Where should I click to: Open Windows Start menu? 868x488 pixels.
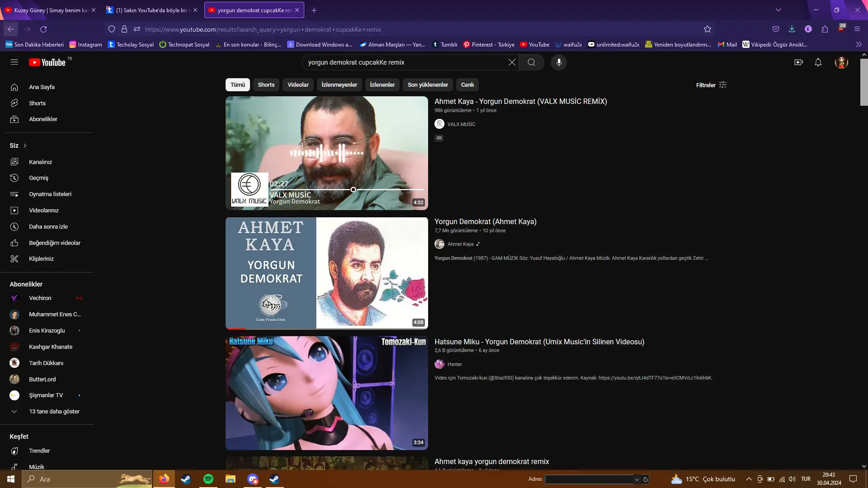coord(11,479)
